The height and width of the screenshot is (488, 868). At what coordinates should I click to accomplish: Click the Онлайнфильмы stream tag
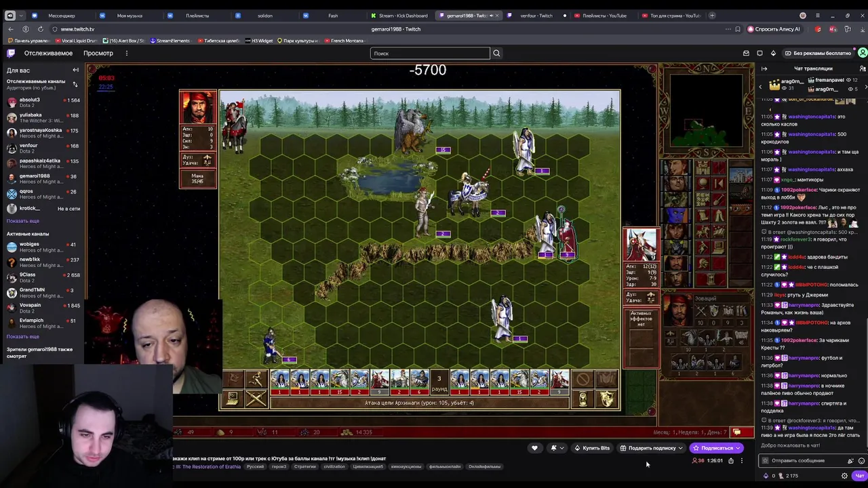coord(485,466)
